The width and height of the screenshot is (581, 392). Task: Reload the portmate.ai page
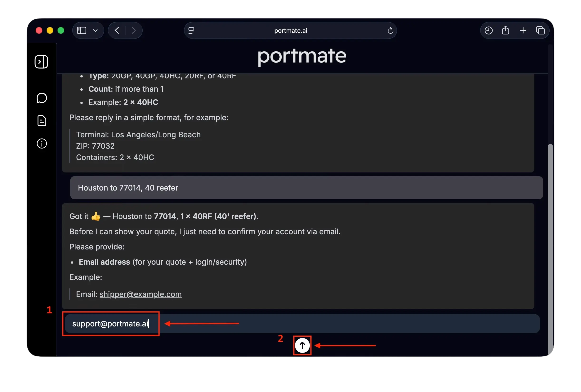[390, 30]
